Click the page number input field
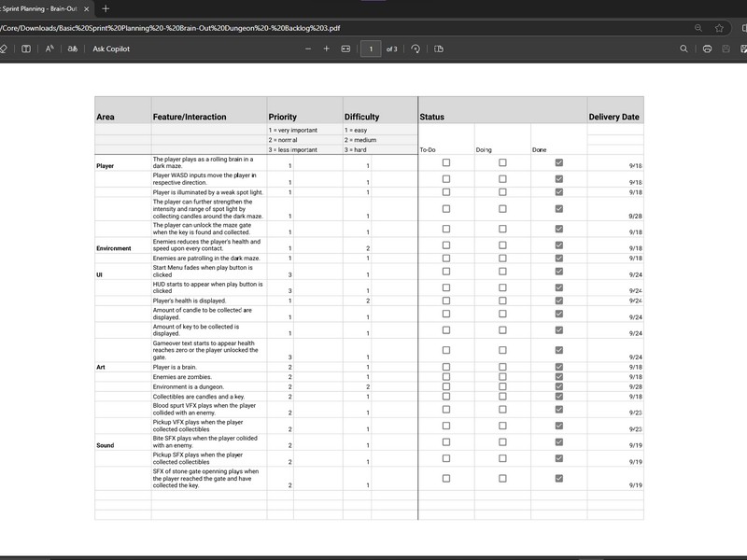 [371, 49]
